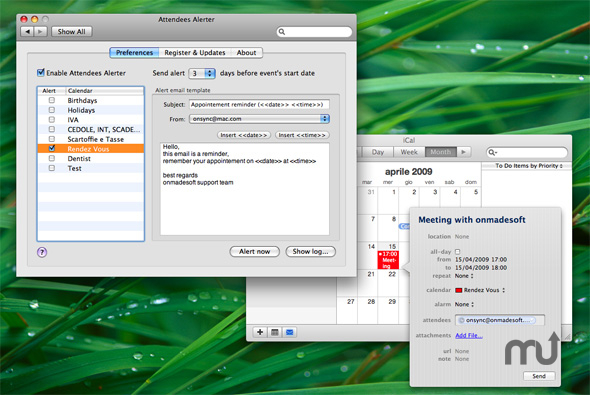
Task: Click the Show log... button
Action: pyautogui.click(x=310, y=251)
